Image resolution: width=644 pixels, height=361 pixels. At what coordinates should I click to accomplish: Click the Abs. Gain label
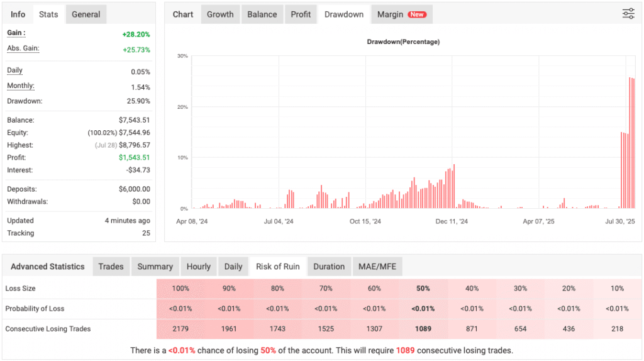tap(23, 48)
